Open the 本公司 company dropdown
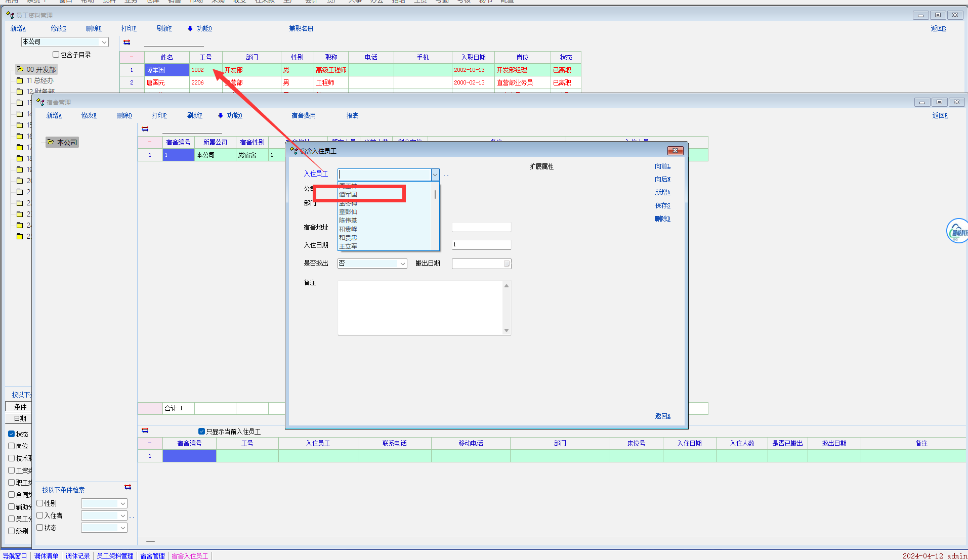Image resolution: width=968 pixels, height=560 pixels. [104, 42]
